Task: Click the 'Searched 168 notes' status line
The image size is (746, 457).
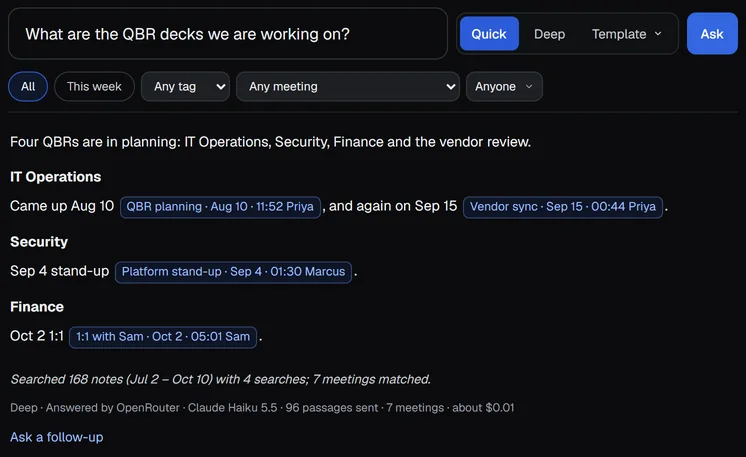Action: (220, 379)
